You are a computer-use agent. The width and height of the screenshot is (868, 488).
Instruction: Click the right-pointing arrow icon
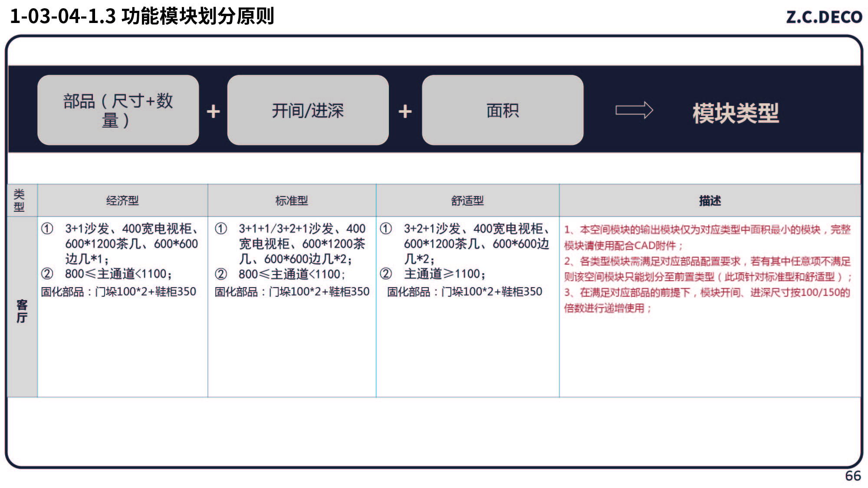point(634,110)
